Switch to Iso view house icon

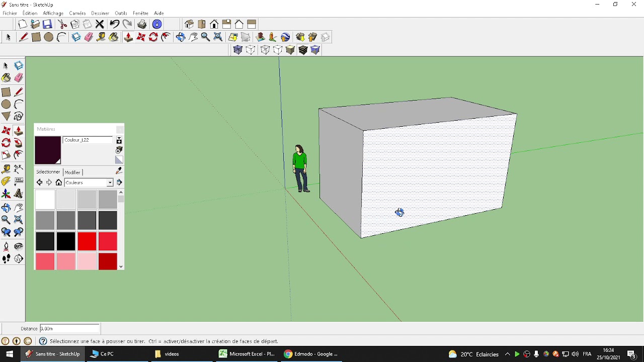(189, 24)
